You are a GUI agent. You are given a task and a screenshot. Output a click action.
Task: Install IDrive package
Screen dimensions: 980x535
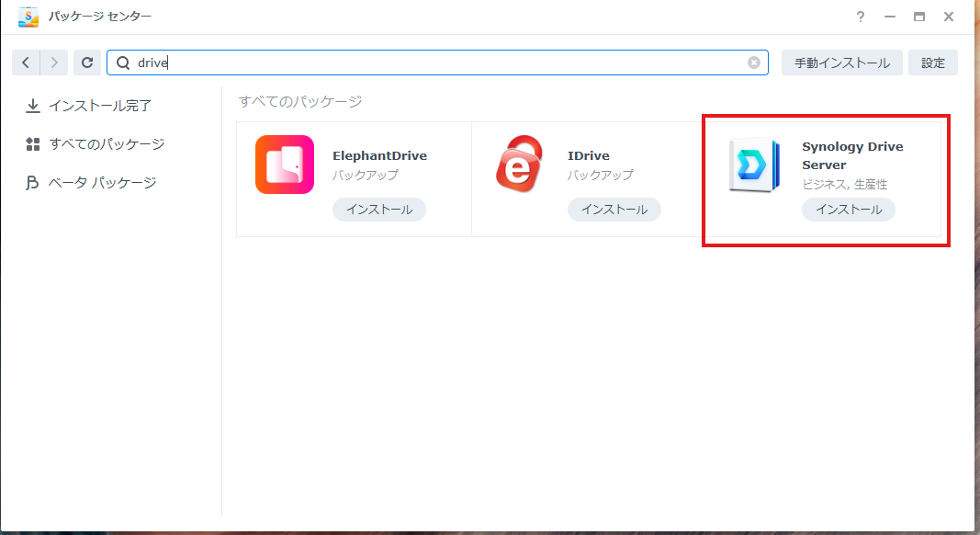pos(614,210)
